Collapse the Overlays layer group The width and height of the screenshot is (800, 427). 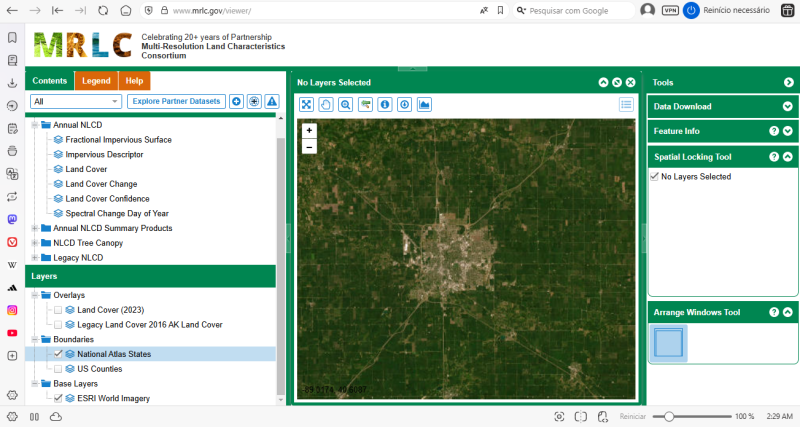(x=35, y=295)
